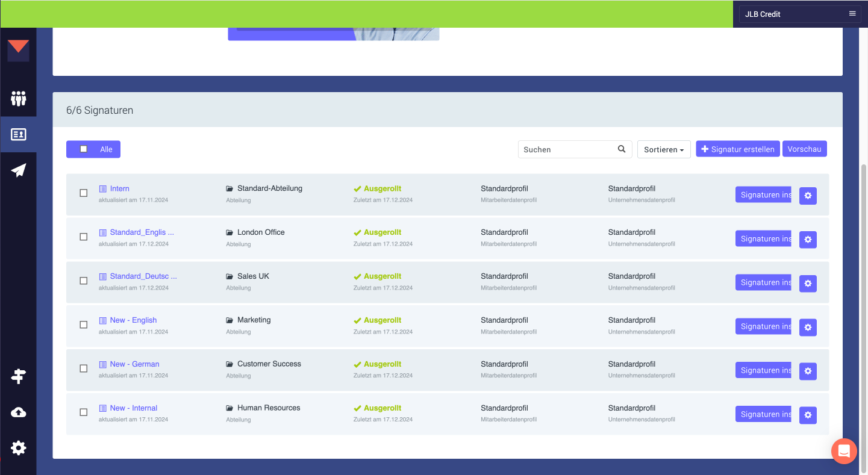Viewport: 868px width, 475px height.
Task: Click the folder icon beside Human Resources
Action: [x=229, y=408]
